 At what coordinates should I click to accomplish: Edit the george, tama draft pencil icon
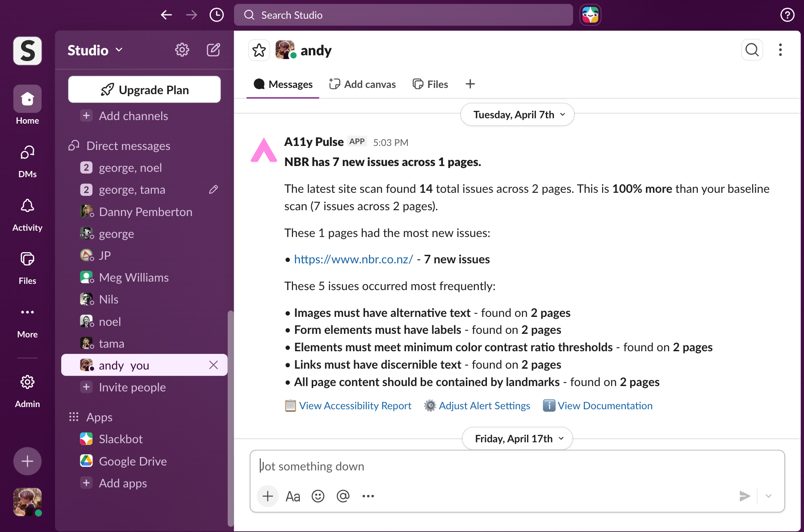214,190
